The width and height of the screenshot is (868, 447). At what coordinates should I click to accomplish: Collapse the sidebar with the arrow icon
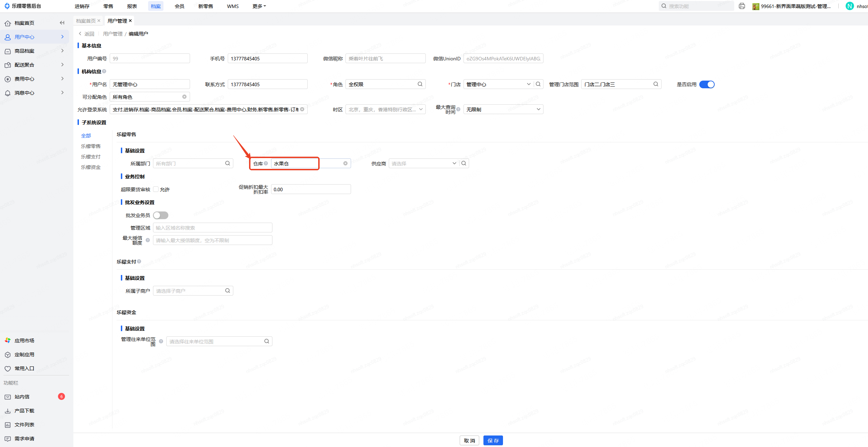[x=62, y=23]
